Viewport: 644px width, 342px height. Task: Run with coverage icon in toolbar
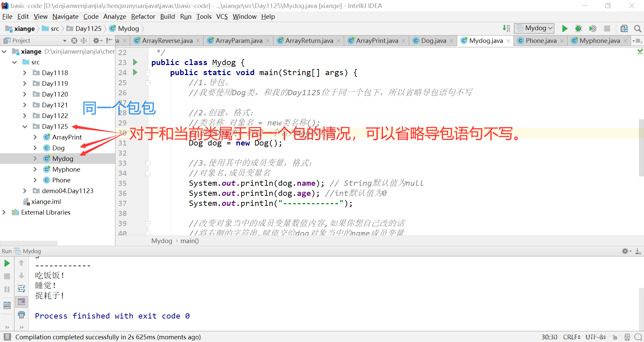point(593,28)
